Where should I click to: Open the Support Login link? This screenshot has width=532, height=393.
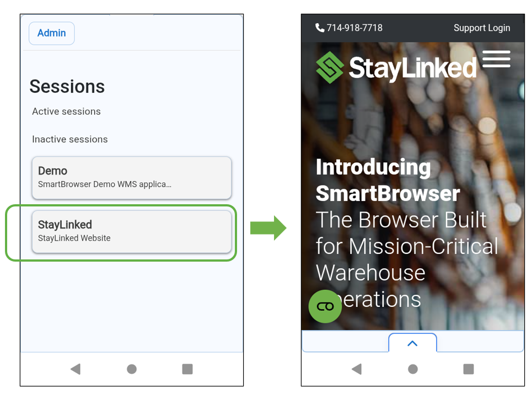pyautogui.click(x=482, y=28)
